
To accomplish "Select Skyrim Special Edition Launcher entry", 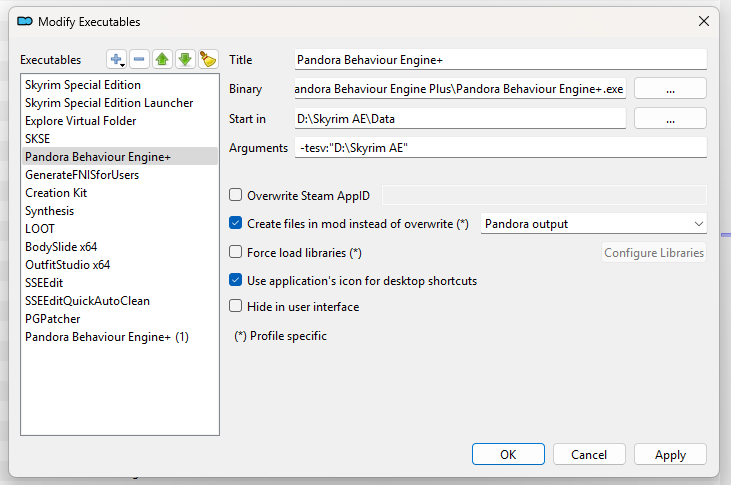I will [x=120, y=103].
